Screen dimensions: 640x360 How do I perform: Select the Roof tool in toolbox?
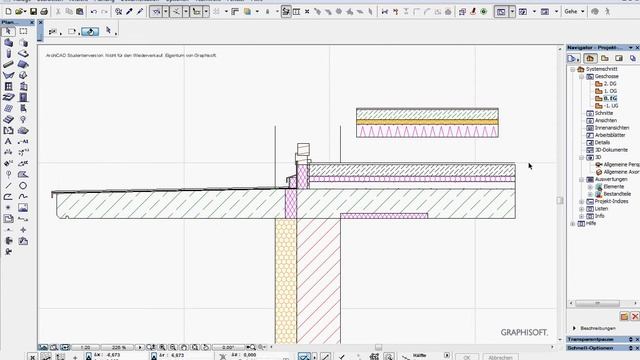click(23, 64)
